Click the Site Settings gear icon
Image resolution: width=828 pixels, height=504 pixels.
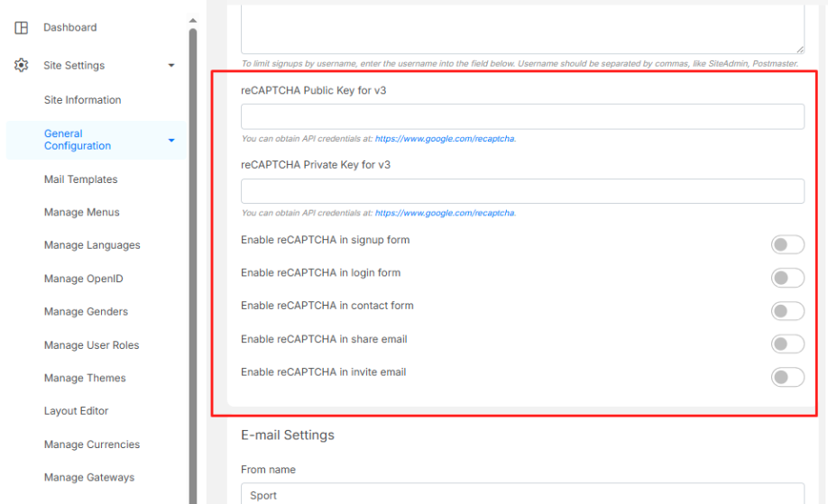click(x=22, y=66)
